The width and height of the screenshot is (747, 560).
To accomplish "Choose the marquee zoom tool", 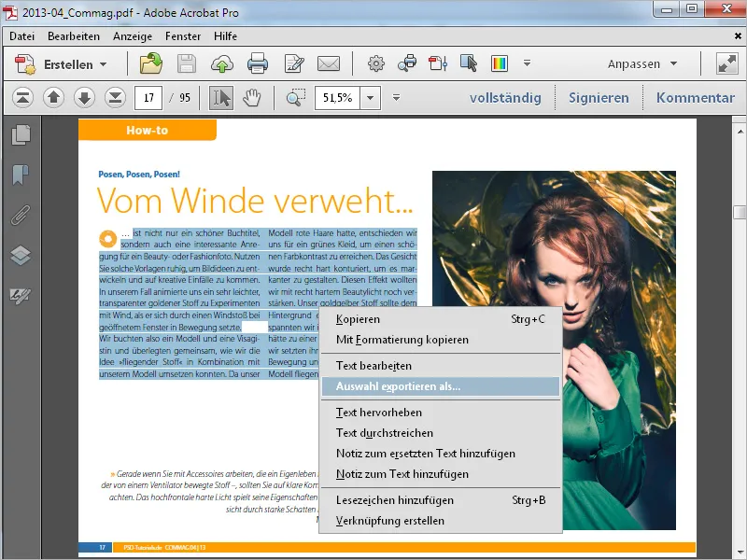I will pos(296,98).
